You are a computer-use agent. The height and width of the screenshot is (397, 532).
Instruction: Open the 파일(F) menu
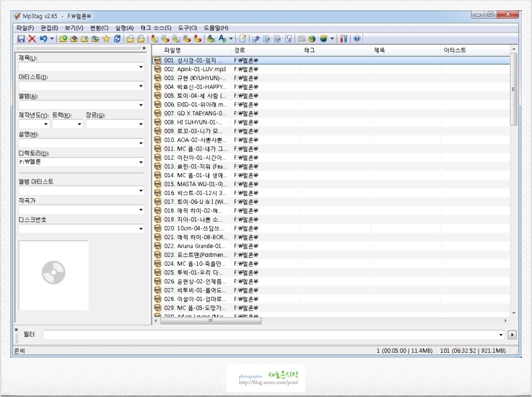coord(25,28)
